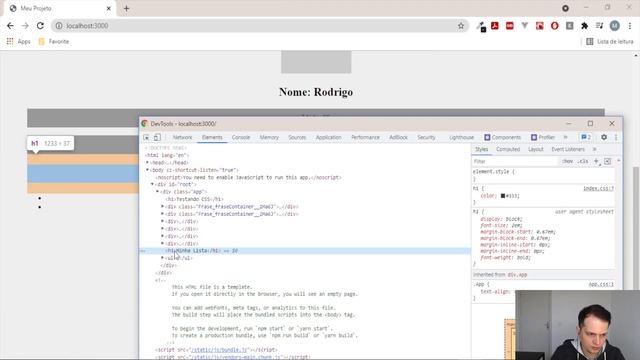The height and width of the screenshot is (360, 640).
Task: Toggle the device toolbar icon
Action: click(157, 138)
